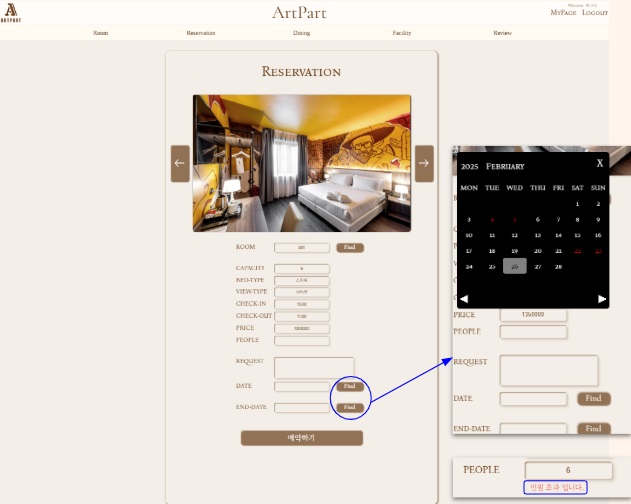Click Find button beside main form ROOM field

350,248
